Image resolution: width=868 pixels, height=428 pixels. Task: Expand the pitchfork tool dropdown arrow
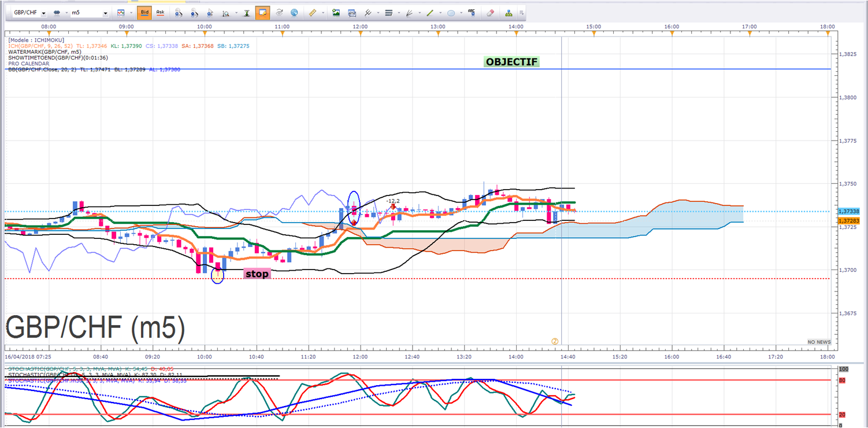pyautogui.click(x=377, y=13)
